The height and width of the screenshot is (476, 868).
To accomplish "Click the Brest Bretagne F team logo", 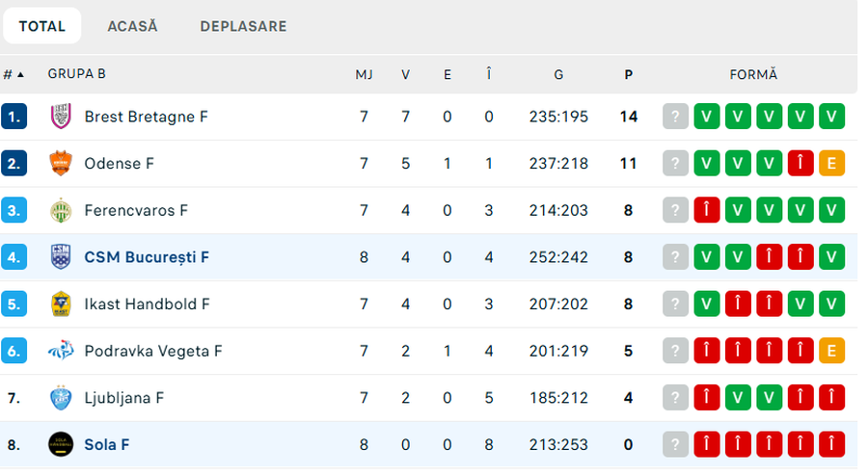I will click(x=61, y=117).
